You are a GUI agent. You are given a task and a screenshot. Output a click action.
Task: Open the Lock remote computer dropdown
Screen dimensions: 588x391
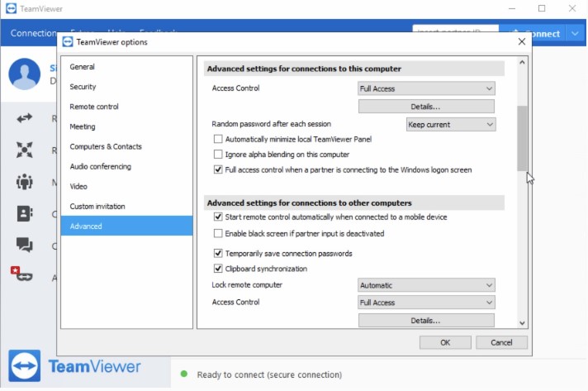426,285
